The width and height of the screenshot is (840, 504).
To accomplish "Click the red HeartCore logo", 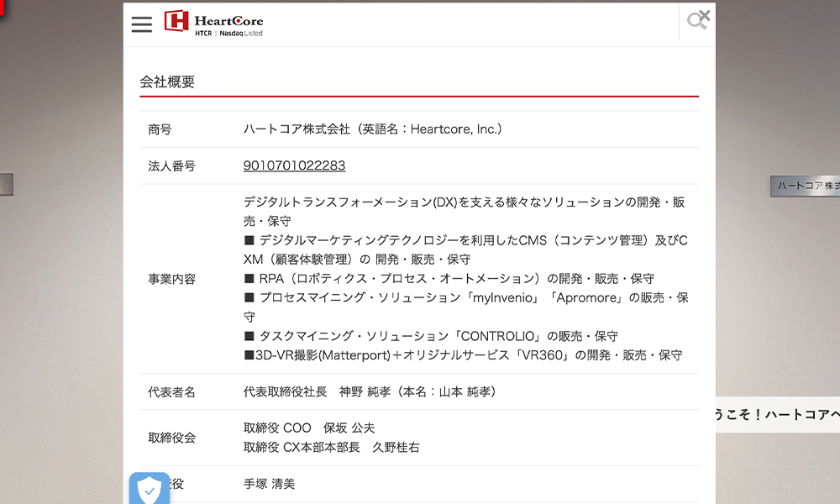I will 213,23.
